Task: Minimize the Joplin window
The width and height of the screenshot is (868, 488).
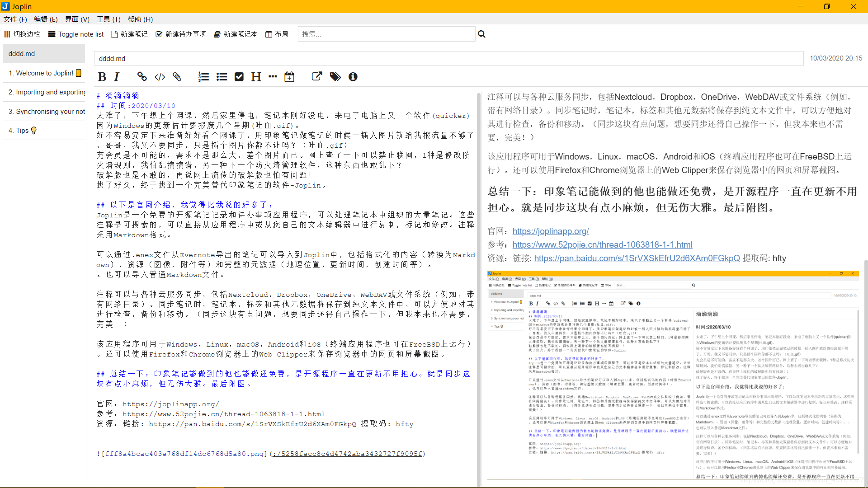Action: pyautogui.click(x=801, y=6)
